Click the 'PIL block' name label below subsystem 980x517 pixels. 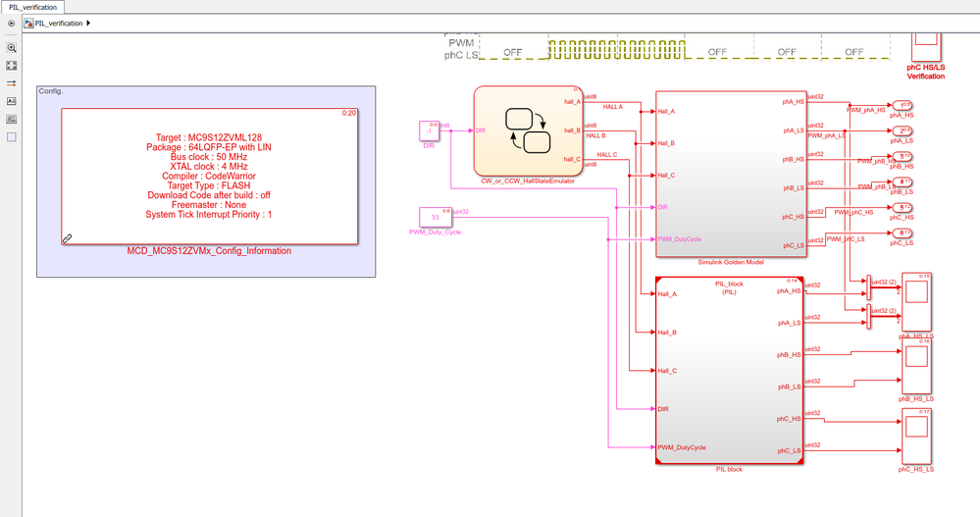(x=730, y=469)
